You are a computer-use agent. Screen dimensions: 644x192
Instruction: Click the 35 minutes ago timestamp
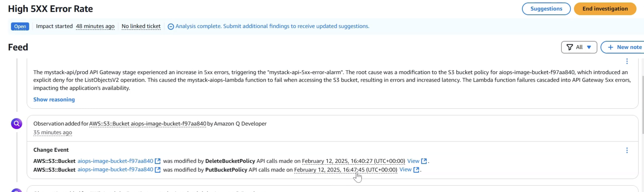coord(52,132)
